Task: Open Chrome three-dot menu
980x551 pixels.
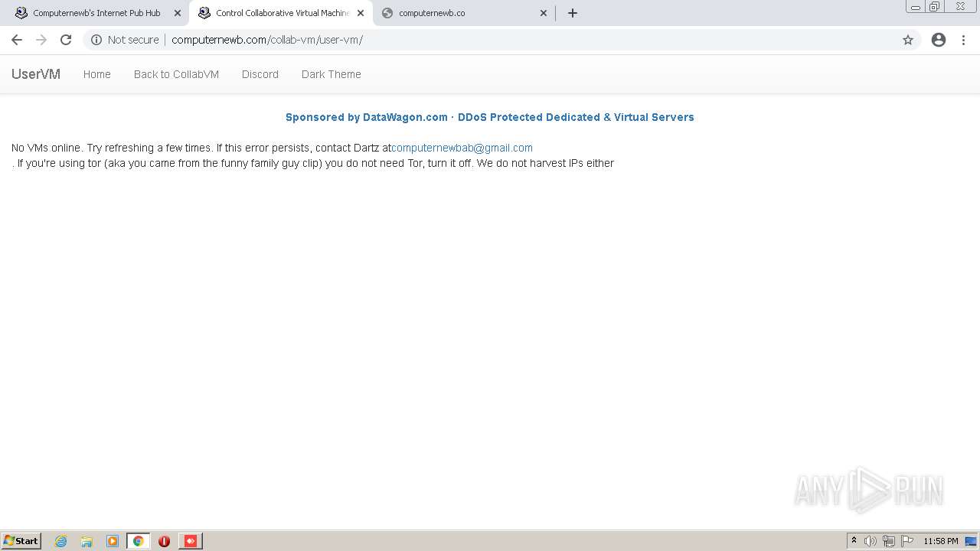Action: (963, 40)
